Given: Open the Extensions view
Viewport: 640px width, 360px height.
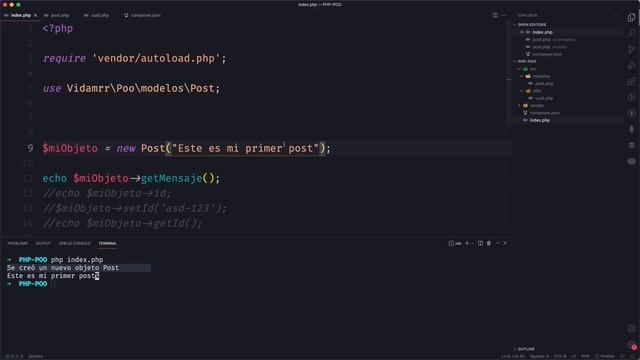Looking at the screenshot, I should [631, 81].
